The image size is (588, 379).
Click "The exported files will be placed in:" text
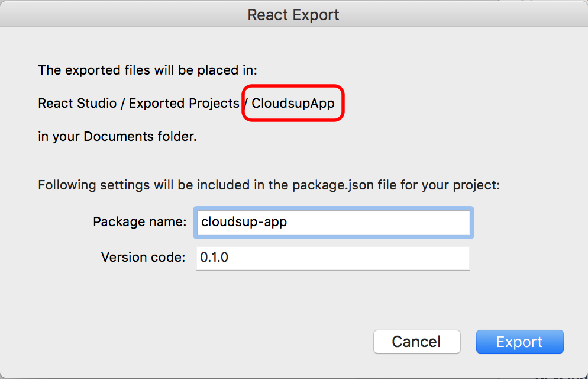click(x=148, y=70)
